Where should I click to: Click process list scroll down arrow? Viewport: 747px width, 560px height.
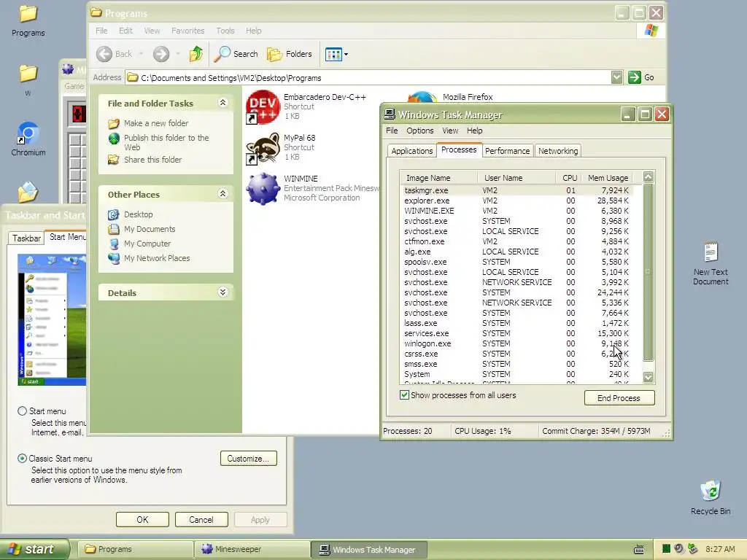point(648,377)
